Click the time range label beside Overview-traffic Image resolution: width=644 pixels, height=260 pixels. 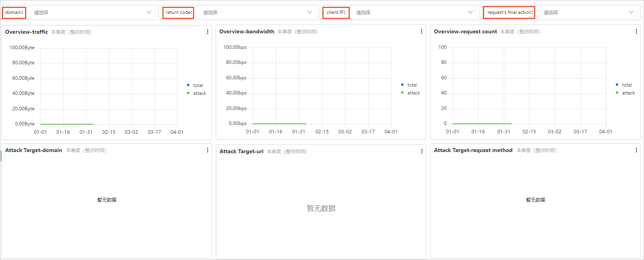click(71, 32)
